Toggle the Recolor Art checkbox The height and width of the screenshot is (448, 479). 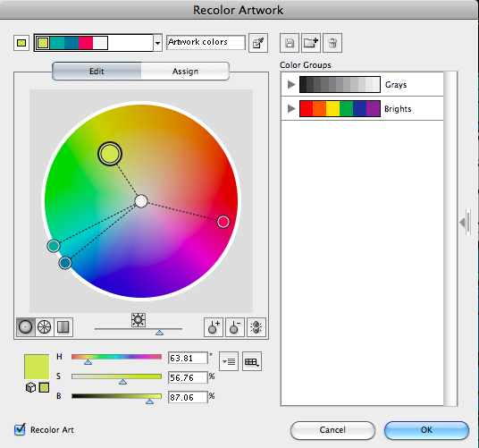20,429
